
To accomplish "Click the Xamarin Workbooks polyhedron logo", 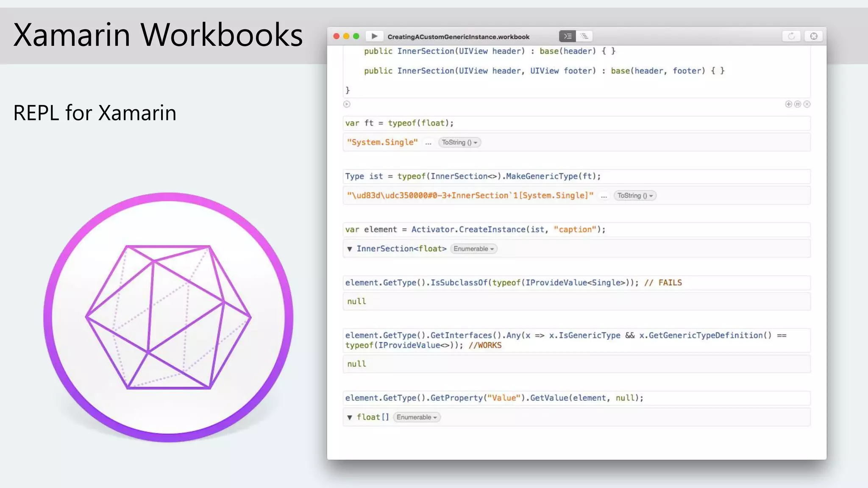I will pos(168,317).
